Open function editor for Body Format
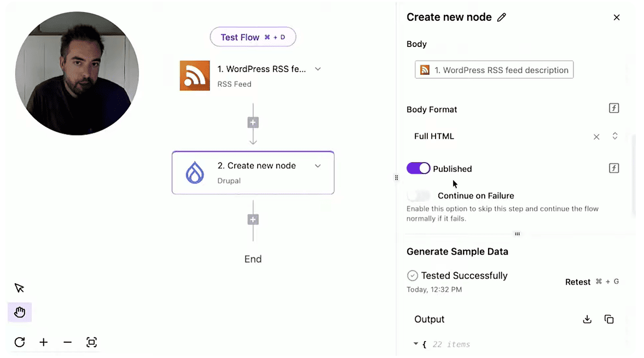The image size is (644, 358). click(x=614, y=108)
